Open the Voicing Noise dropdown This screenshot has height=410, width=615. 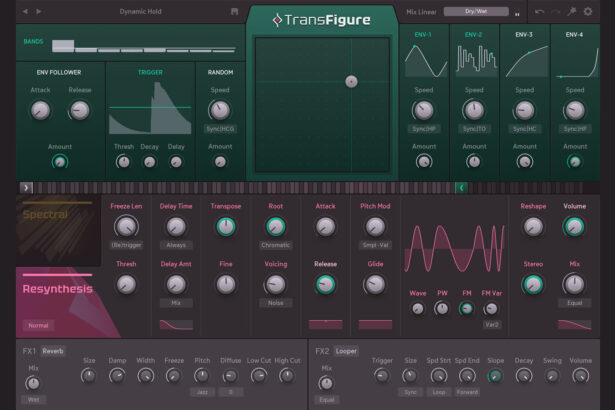(276, 303)
